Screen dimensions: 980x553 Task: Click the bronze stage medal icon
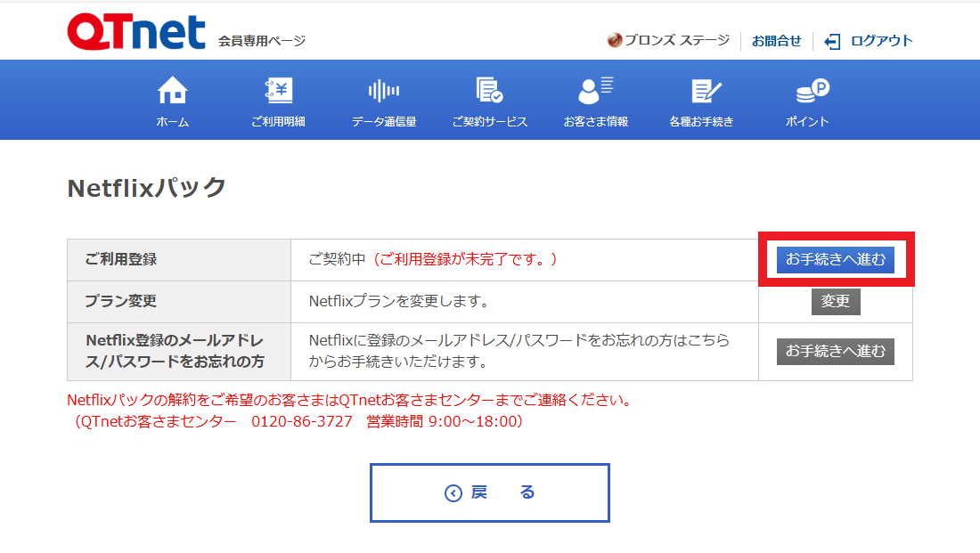615,40
